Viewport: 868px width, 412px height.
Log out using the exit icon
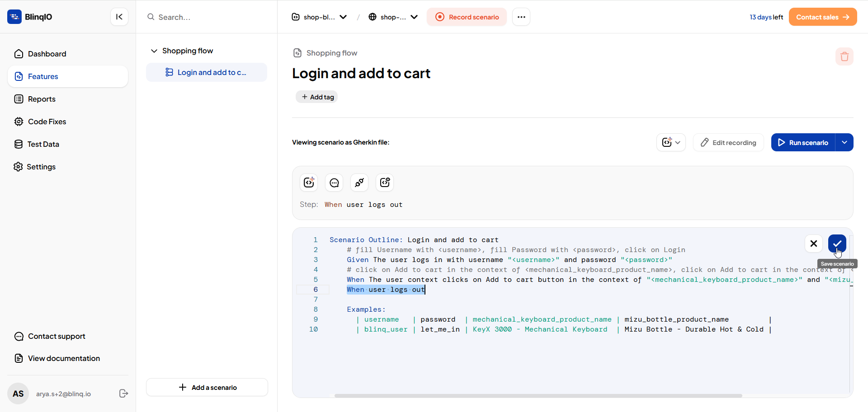pos(123,393)
